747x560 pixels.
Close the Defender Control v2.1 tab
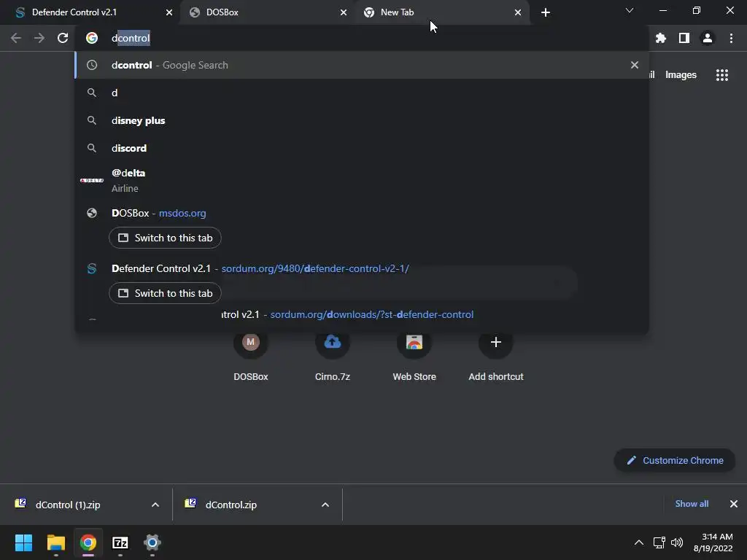click(169, 12)
